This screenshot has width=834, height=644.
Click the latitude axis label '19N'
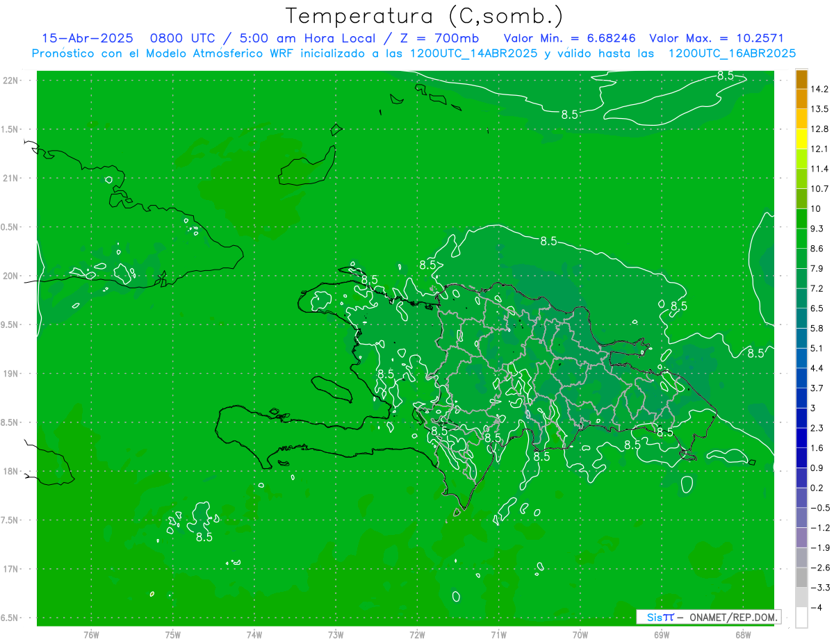[11, 374]
